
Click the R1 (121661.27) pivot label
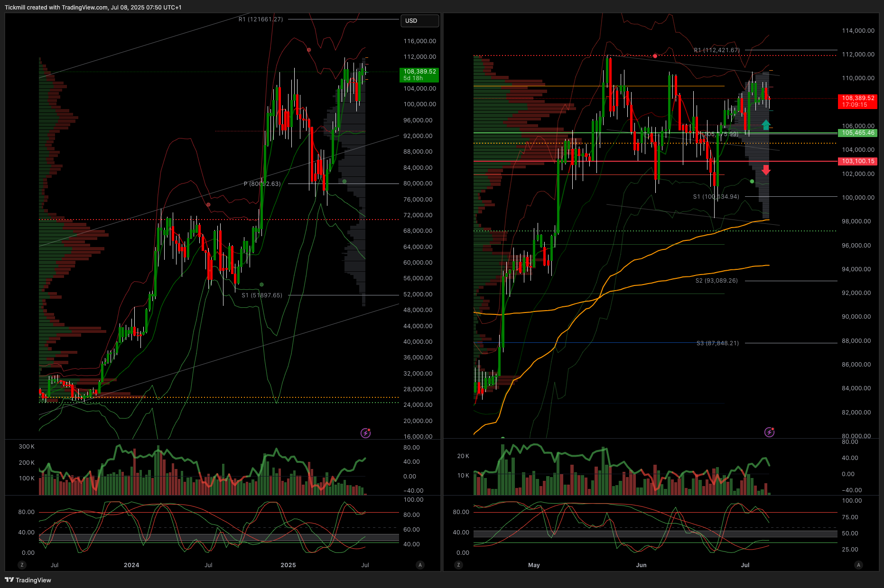click(261, 19)
